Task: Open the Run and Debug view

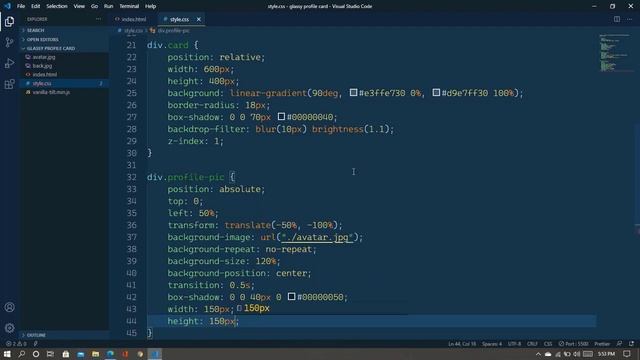Action: click(9, 63)
